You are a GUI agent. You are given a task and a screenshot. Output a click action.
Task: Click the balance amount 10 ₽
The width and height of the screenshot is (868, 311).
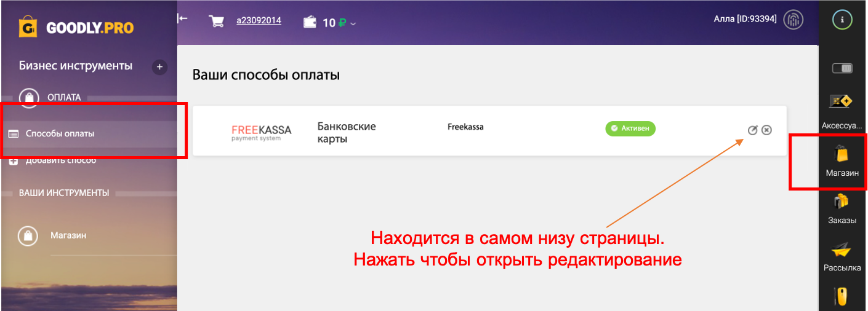point(335,23)
